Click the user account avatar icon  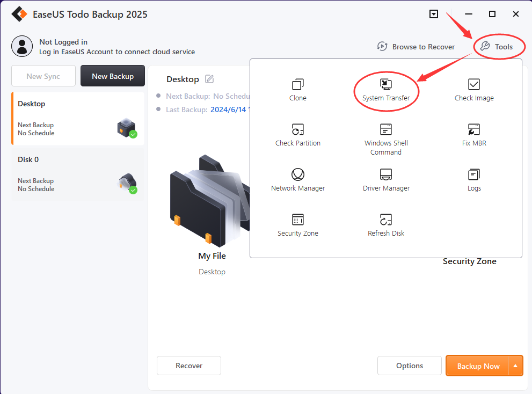pyautogui.click(x=22, y=46)
